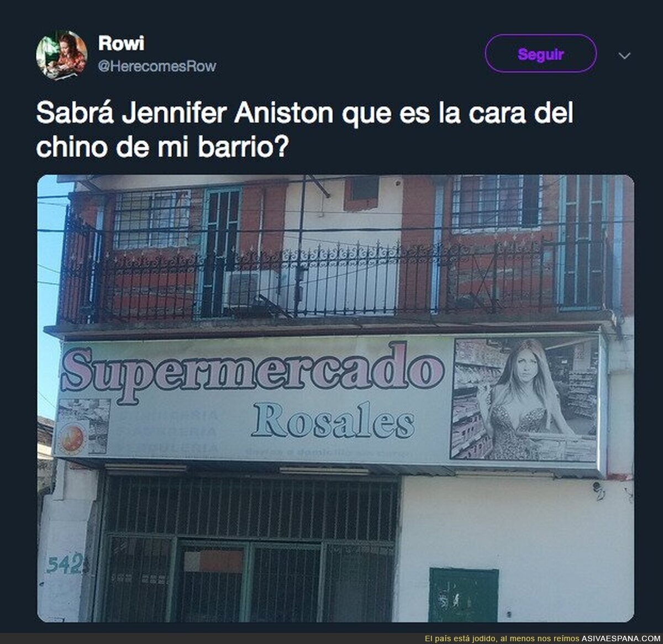The image size is (663, 644).
Task: Click the Seguir follow button
Action: click(540, 54)
